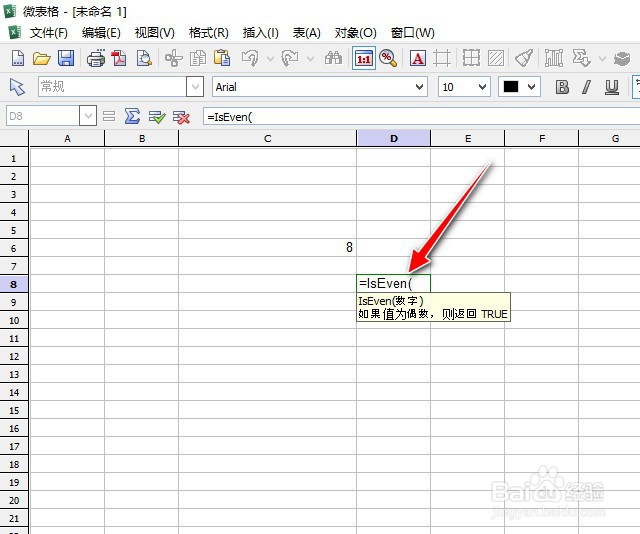640x534 pixels.
Task: Toggle Italic formatting
Action: (x=587, y=87)
